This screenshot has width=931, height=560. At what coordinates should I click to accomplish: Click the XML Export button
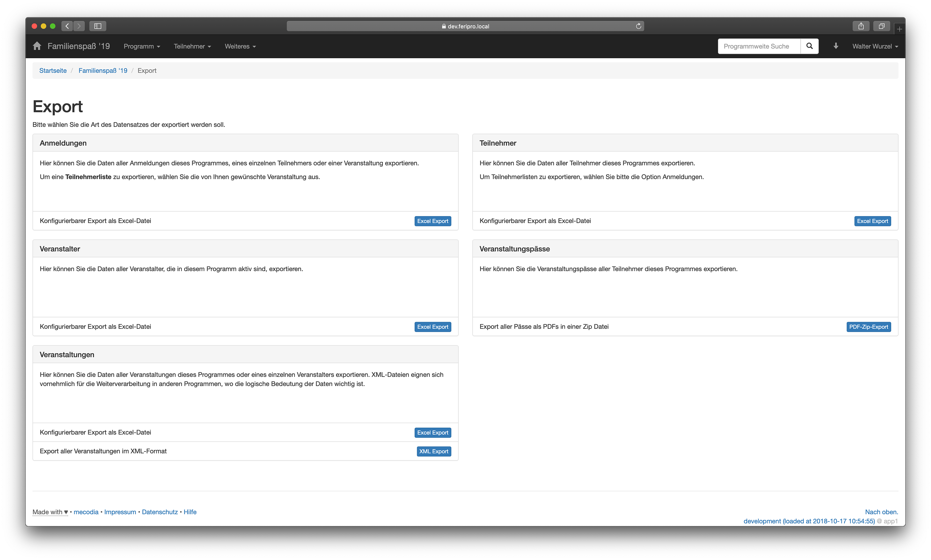tap(434, 451)
